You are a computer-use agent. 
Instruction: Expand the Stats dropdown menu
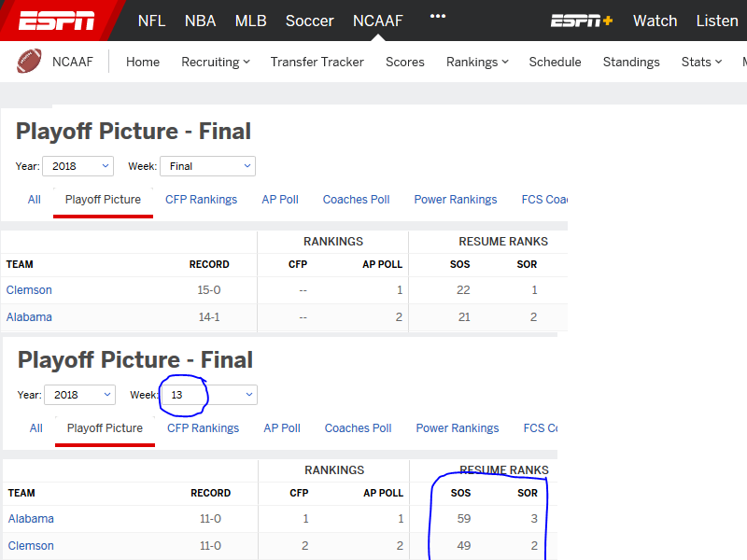point(701,62)
